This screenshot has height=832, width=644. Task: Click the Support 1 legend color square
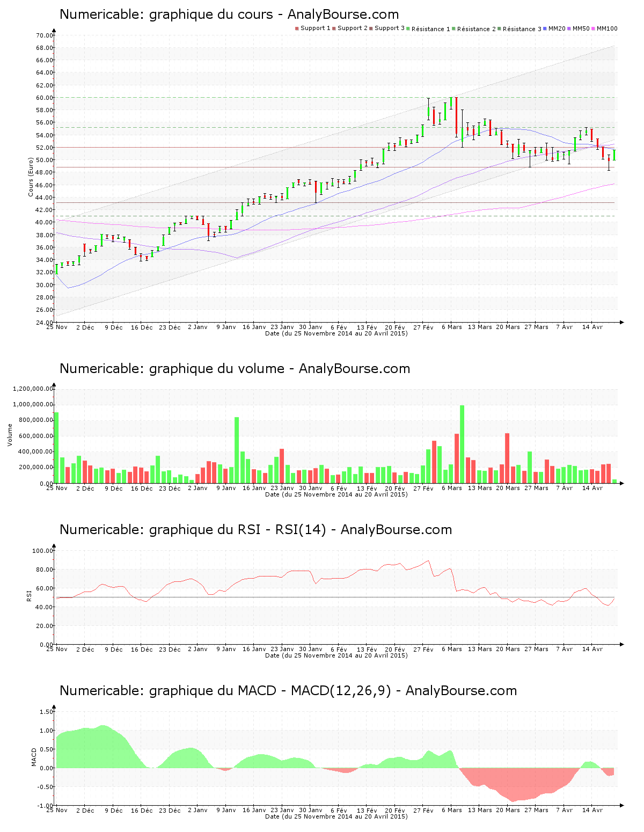[x=297, y=28]
